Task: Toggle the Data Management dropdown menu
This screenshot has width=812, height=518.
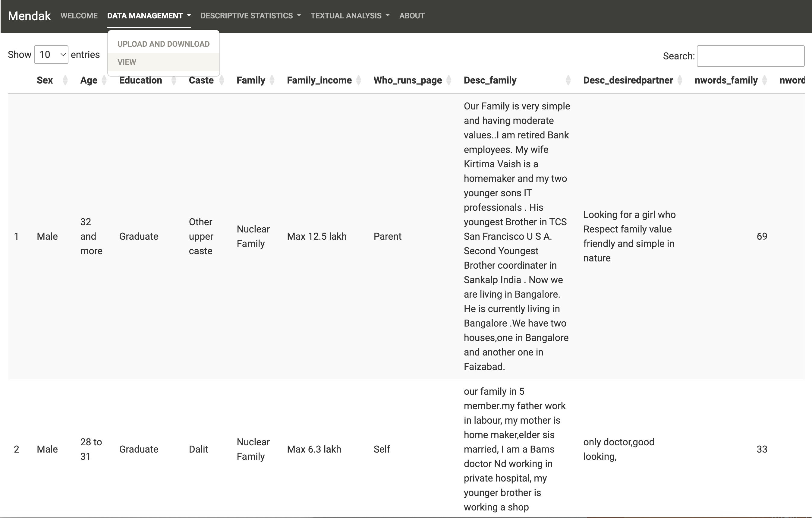Action: (149, 16)
